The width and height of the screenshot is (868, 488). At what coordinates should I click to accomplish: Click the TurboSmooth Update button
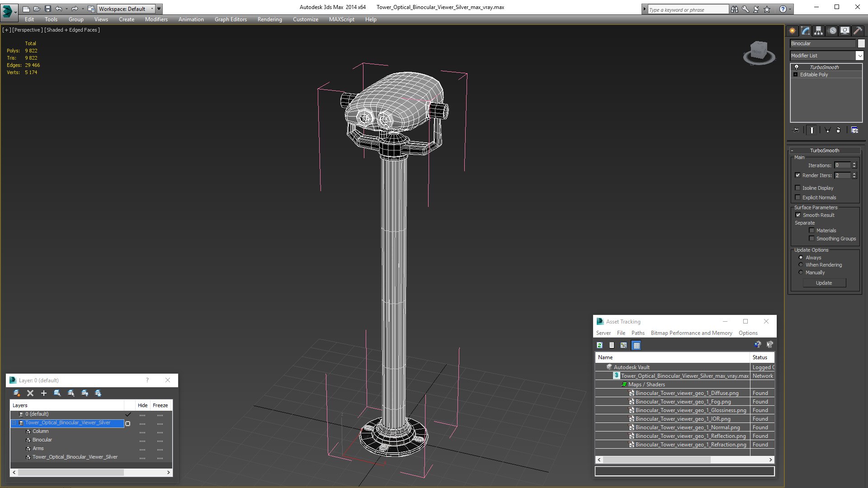824,283
